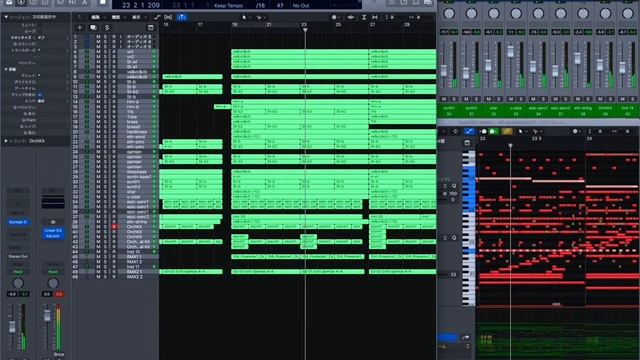This screenshot has width=640, height=360.
Task: Expand the トラック: OrchKit disclosure triangle
Action: pos(6,141)
